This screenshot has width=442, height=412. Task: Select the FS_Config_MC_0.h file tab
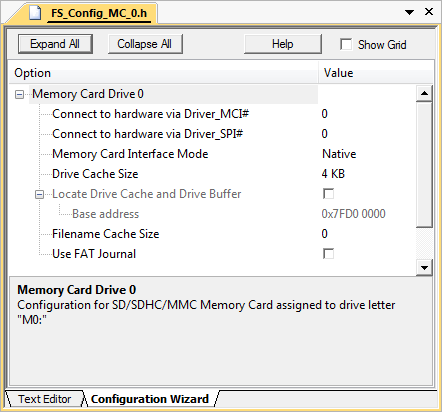[99, 13]
